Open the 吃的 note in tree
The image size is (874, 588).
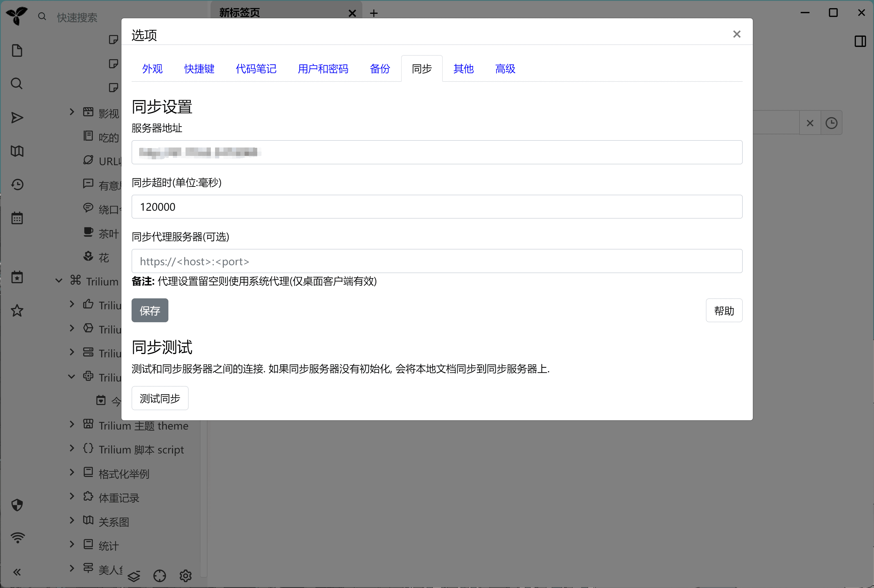[109, 138]
